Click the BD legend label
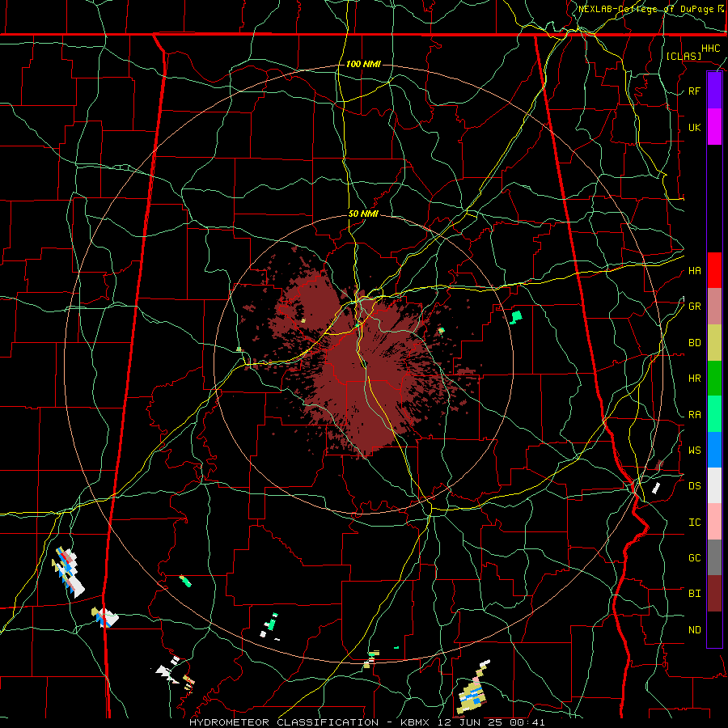The image size is (728, 728). [695, 343]
